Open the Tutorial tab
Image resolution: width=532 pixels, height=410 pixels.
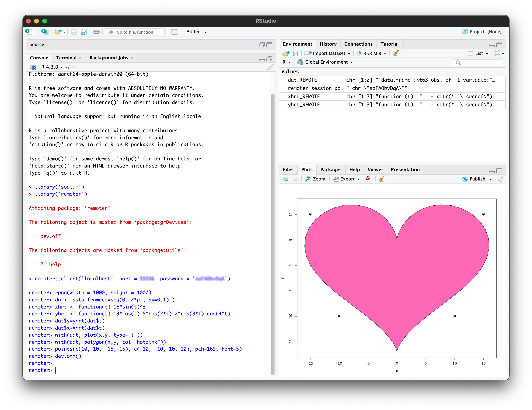(x=388, y=44)
